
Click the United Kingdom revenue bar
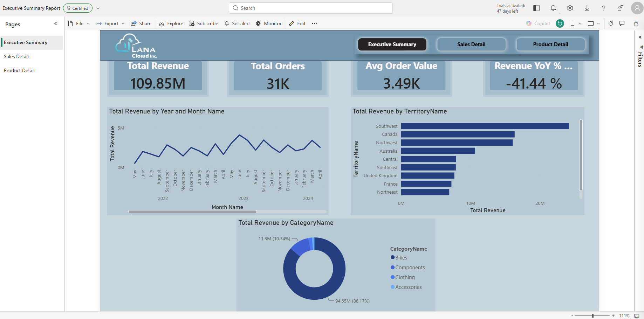point(428,175)
